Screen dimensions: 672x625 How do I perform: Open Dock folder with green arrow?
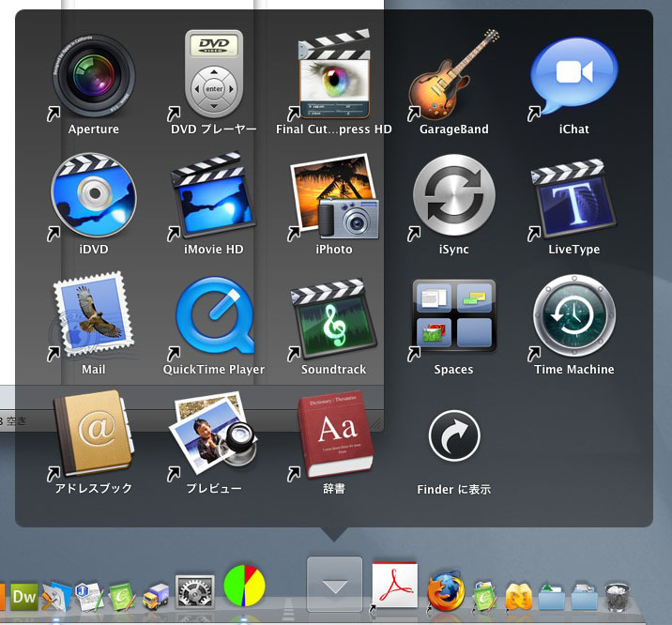pyautogui.click(x=552, y=596)
